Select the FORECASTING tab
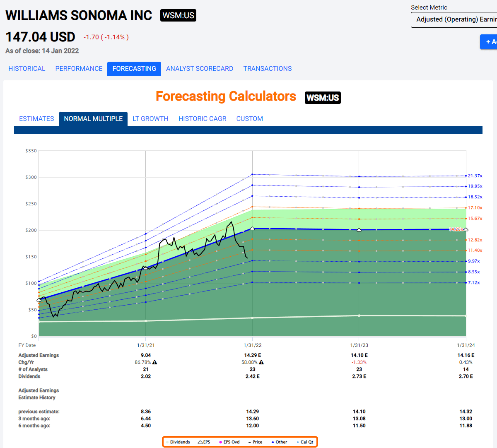This screenshot has height=448, width=497. click(134, 69)
